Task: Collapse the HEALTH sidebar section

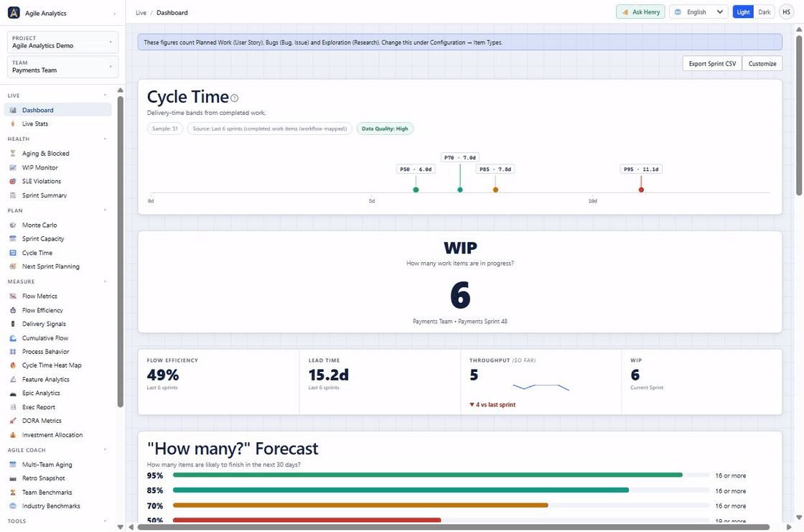Action: pos(105,139)
